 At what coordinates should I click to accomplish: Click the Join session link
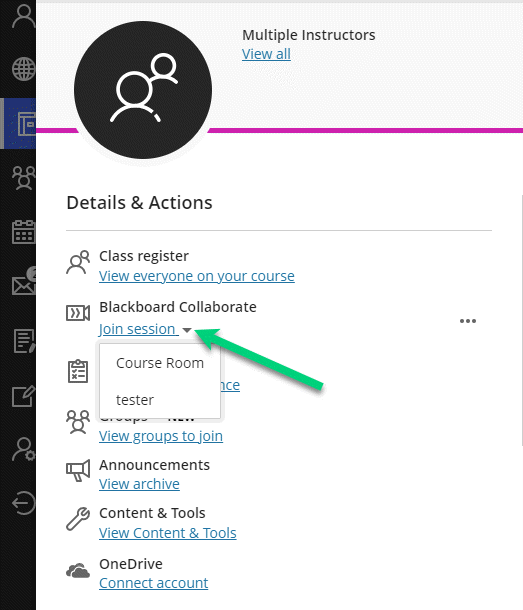[x=137, y=329]
